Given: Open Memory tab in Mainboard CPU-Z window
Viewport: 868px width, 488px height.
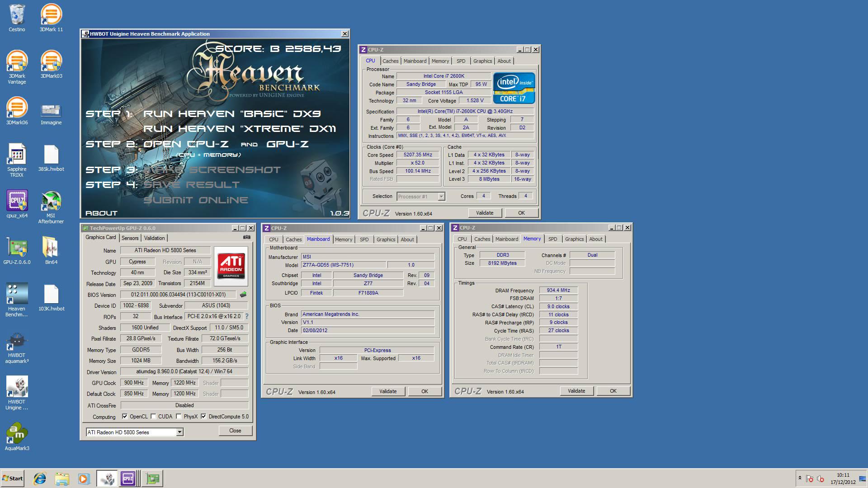Looking at the screenshot, I should tap(344, 239).
